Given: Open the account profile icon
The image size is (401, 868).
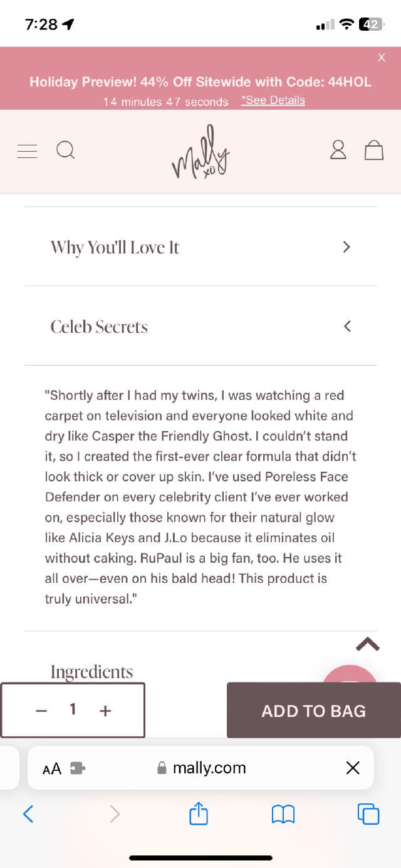Looking at the screenshot, I should click(x=338, y=150).
